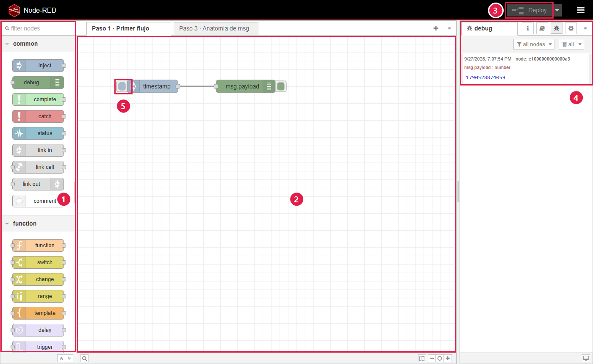Pick the change node in palette
Screen dimensions: 593x364
pos(38,279)
